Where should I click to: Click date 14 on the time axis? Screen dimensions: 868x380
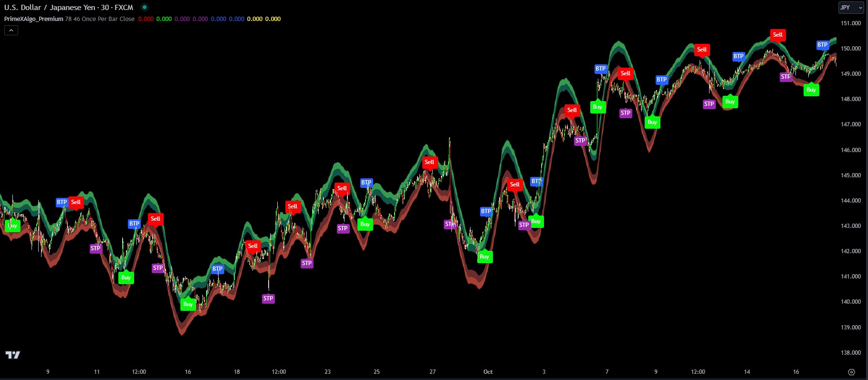(747, 372)
